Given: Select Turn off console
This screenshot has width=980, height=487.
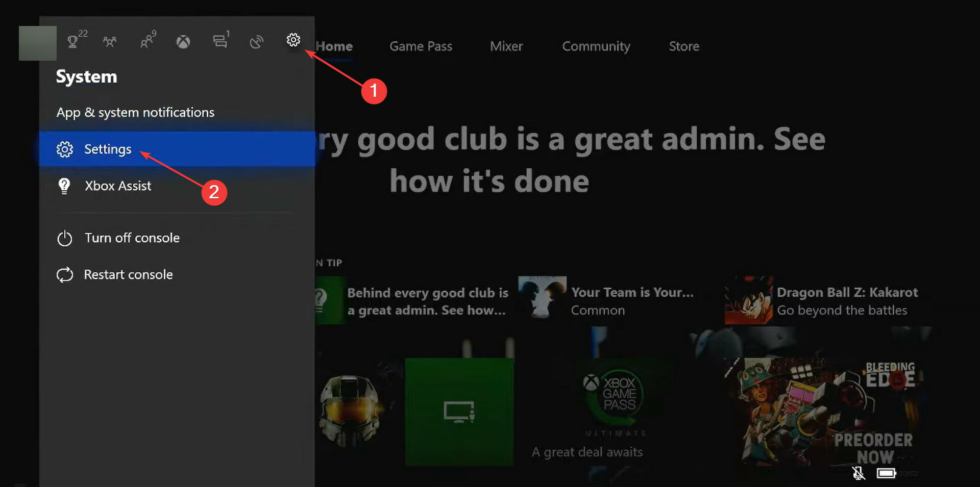Looking at the screenshot, I should (x=132, y=238).
